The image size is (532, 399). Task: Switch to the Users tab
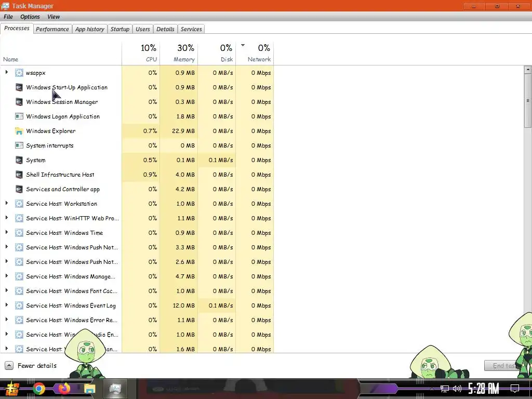[142, 29]
